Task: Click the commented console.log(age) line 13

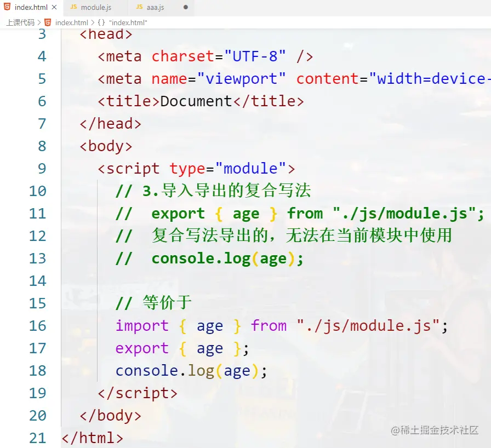Action: tap(209, 259)
